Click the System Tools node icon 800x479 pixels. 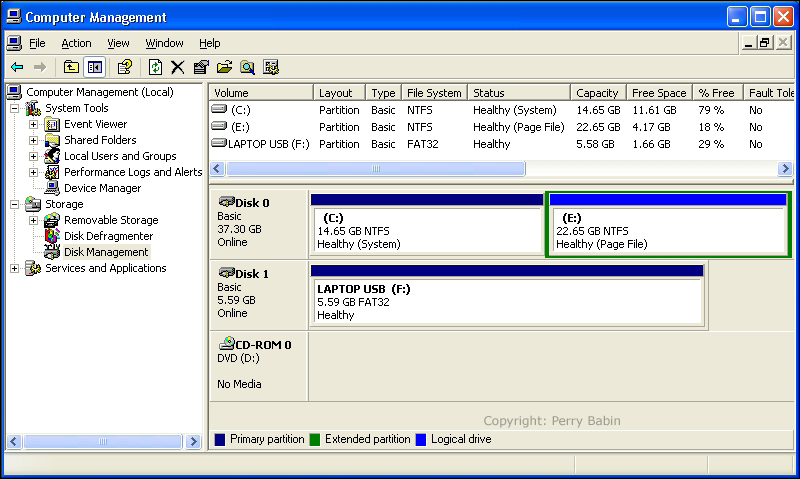(33, 108)
